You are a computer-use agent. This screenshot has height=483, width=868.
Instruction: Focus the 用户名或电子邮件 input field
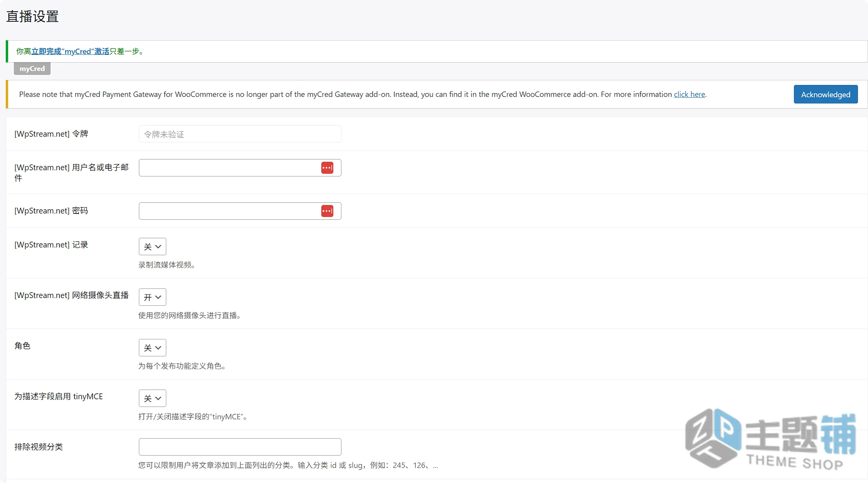(x=240, y=168)
